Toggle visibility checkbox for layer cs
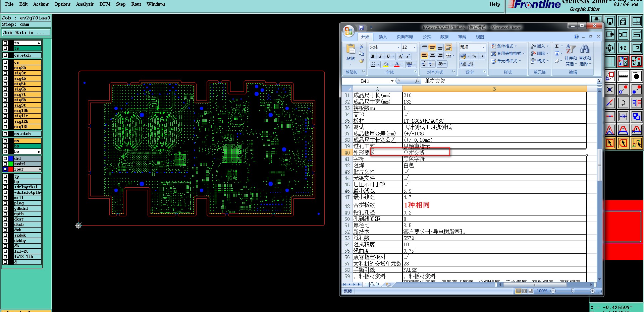The height and width of the screenshot is (312, 644). [x=5, y=62]
